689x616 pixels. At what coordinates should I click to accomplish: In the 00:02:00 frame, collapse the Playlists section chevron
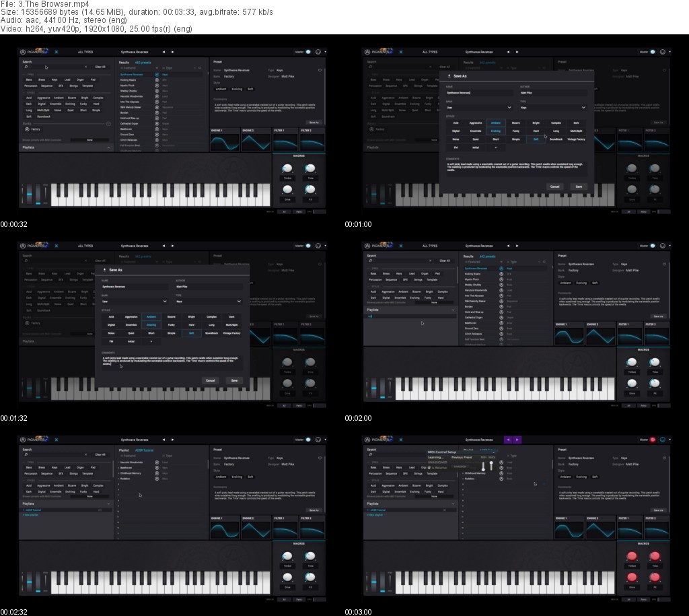453,310
